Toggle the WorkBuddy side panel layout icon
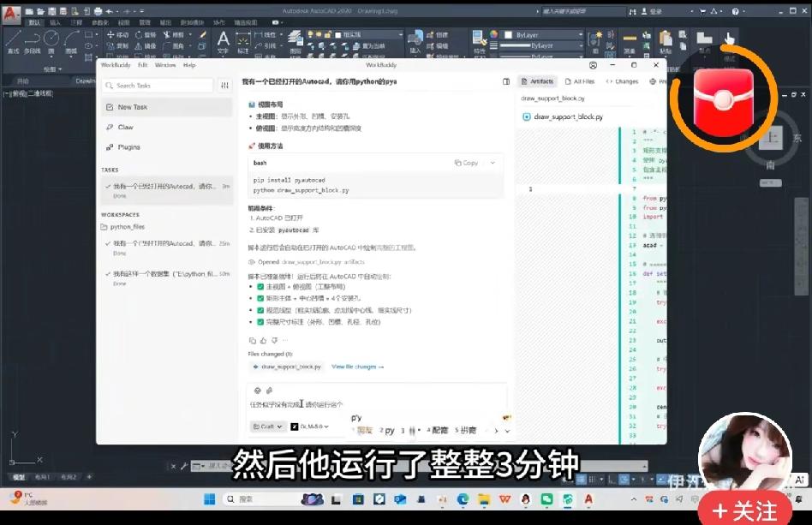Image resolution: width=812 pixels, height=525 pixels. click(x=506, y=81)
